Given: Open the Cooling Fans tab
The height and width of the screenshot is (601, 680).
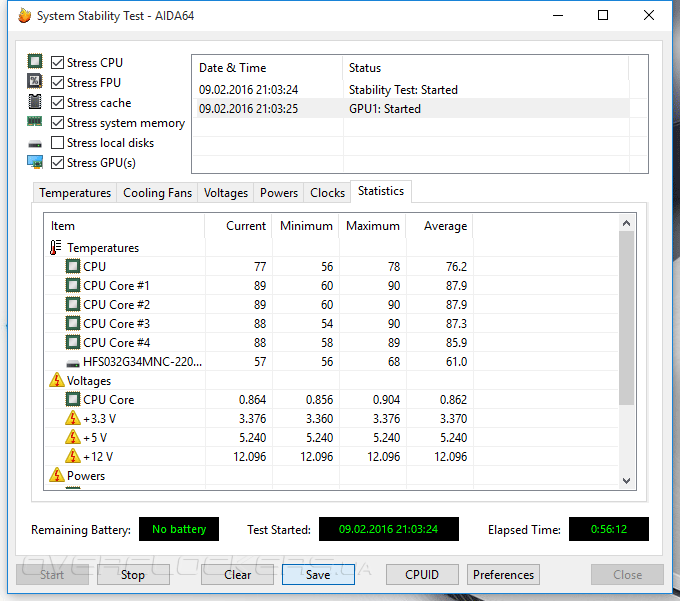Looking at the screenshot, I should (x=157, y=193).
